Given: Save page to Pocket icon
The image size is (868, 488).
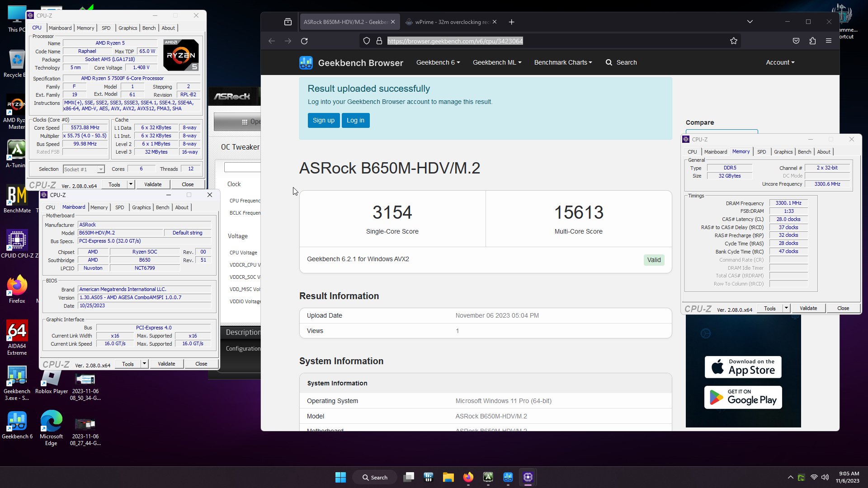Looking at the screenshot, I should point(796,41).
